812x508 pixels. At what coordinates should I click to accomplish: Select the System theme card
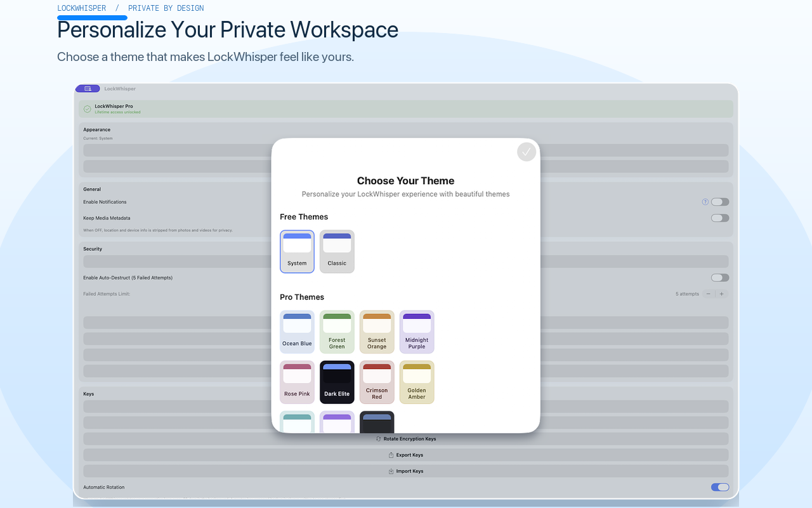297,251
